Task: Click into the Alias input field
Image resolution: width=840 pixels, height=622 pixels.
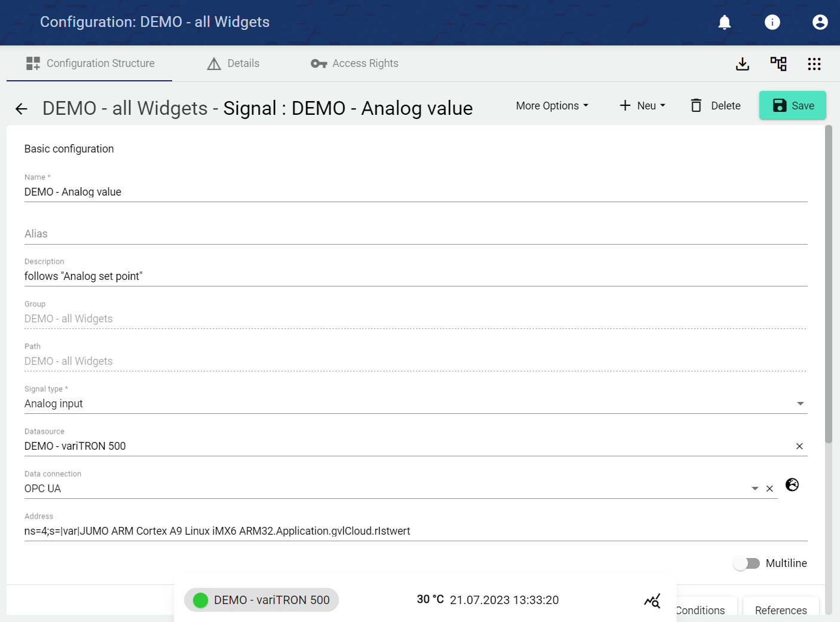Action: tap(416, 234)
